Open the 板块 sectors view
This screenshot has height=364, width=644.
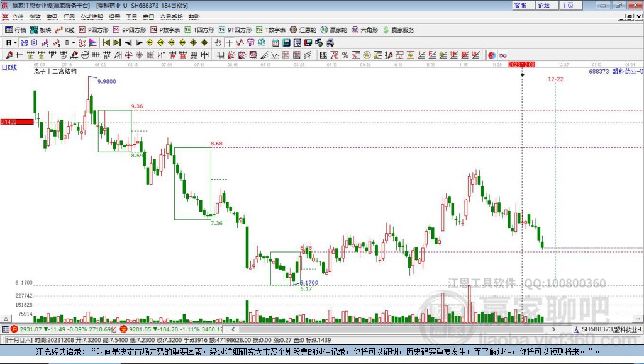pos(40,30)
